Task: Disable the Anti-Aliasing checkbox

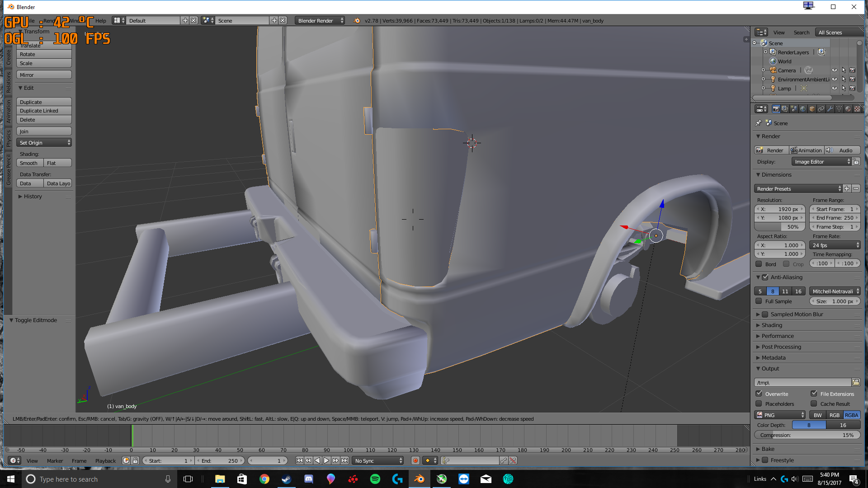Action: [765, 277]
